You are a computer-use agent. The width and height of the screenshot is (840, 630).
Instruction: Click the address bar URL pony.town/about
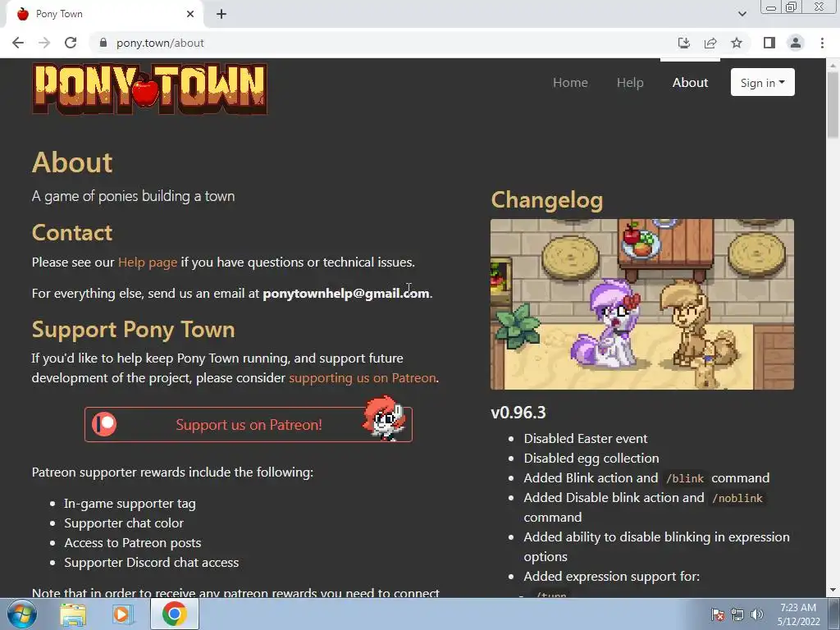tap(160, 43)
